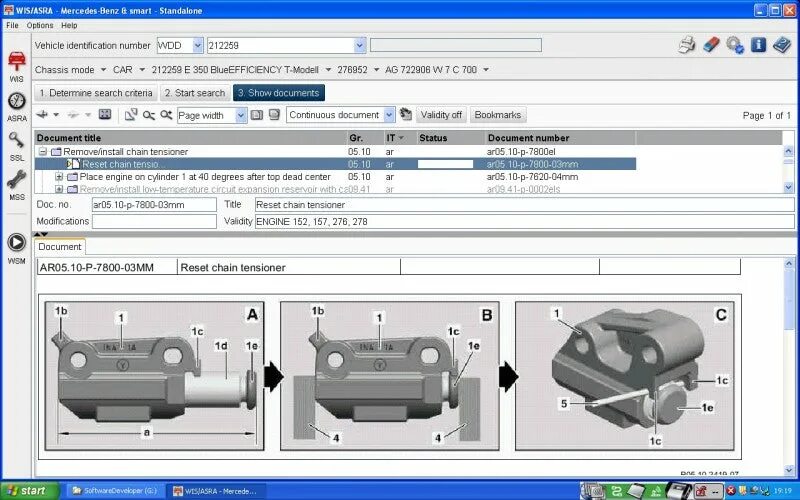Screen dimensions: 800x500
Task: Click the Title field Reset chain tensioner
Action: click(x=524, y=205)
